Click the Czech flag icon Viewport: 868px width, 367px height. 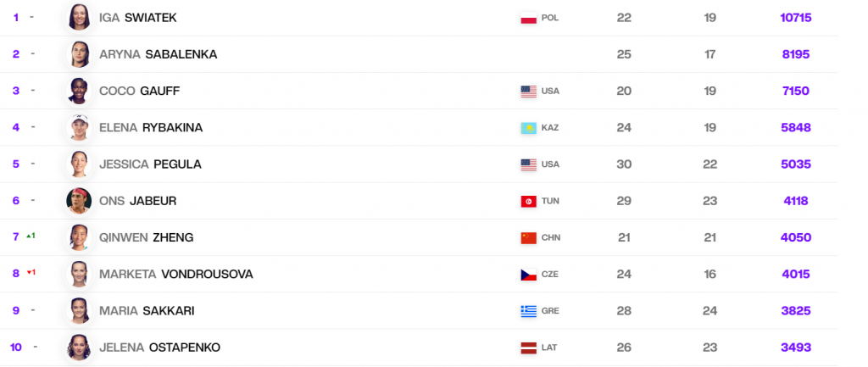(x=529, y=275)
